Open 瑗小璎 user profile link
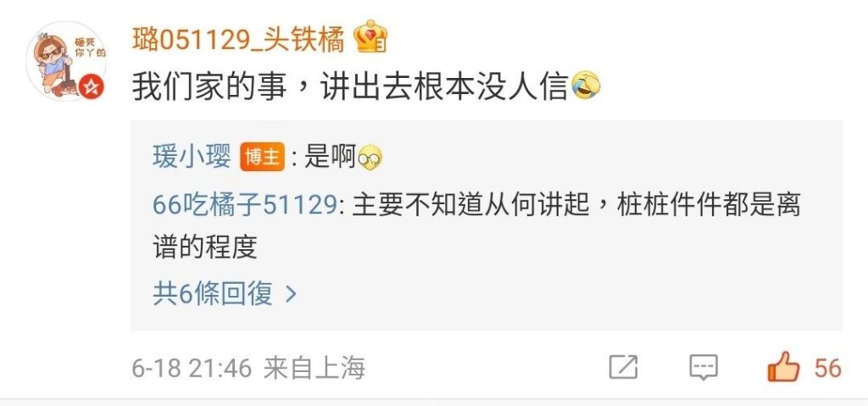868x406 pixels. coord(192,158)
